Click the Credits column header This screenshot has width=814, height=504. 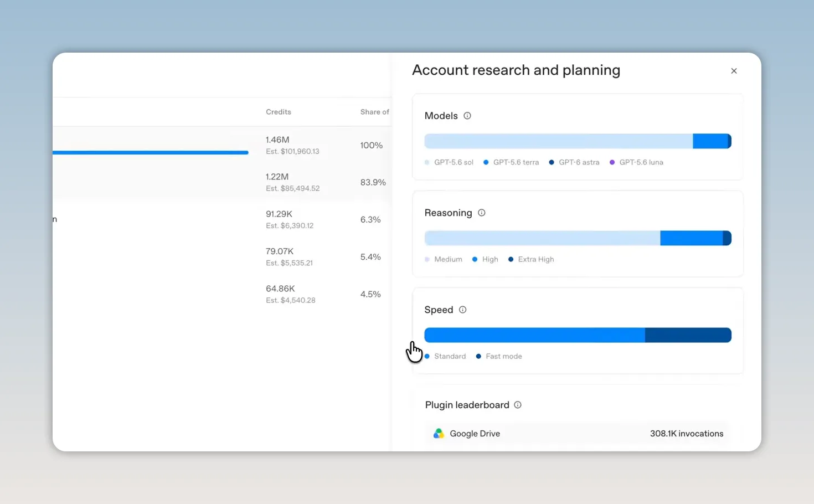point(279,112)
